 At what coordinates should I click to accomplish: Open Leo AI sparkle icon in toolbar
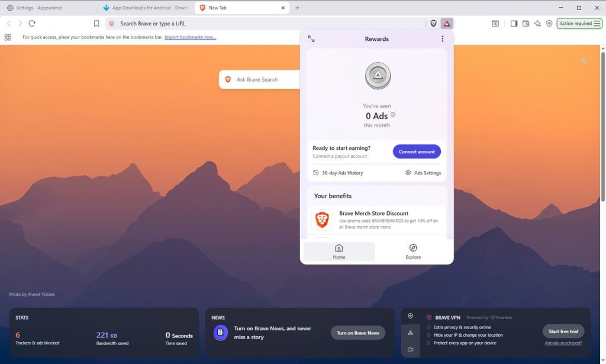[537, 24]
